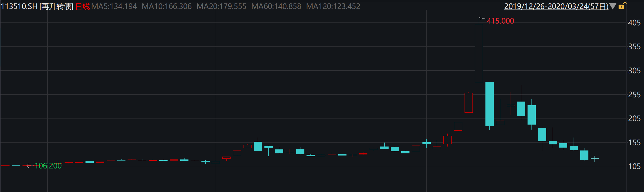This screenshot has width=644, height=192.
Task: Click the MA20:179.555 indicator label
Action: pyautogui.click(x=221, y=6)
